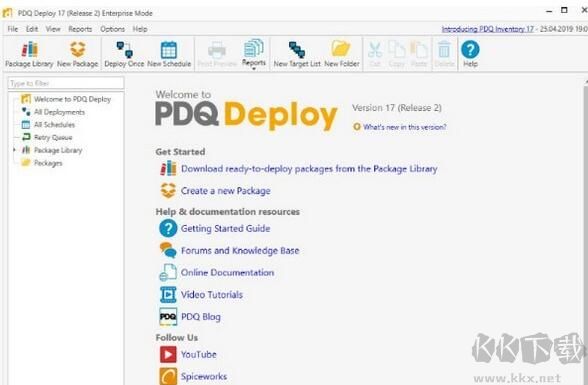Select All Deployments in the tree
This screenshot has width=588, height=385.
point(59,112)
